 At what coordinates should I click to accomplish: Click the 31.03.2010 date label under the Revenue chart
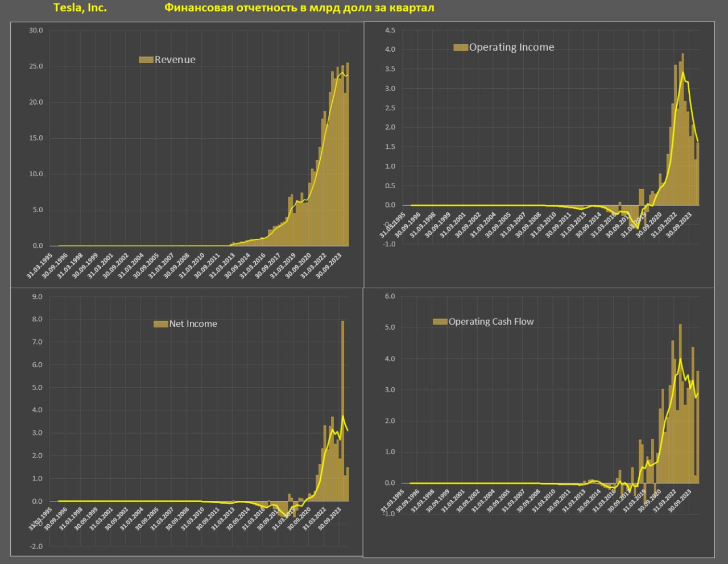[x=193, y=266]
